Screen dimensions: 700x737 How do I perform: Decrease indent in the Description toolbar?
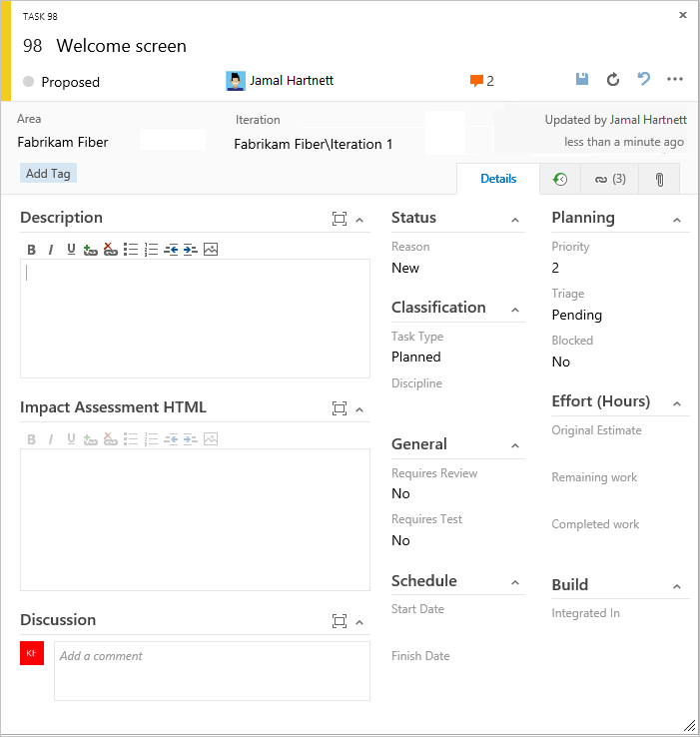pyautogui.click(x=171, y=250)
